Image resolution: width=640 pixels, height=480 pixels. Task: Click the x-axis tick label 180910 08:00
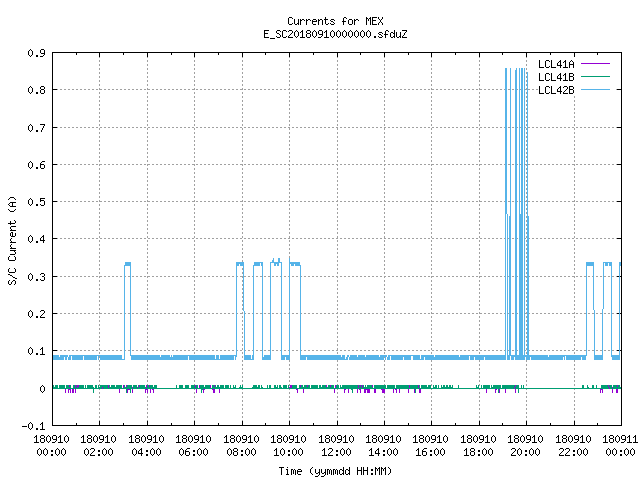[x=241, y=446]
